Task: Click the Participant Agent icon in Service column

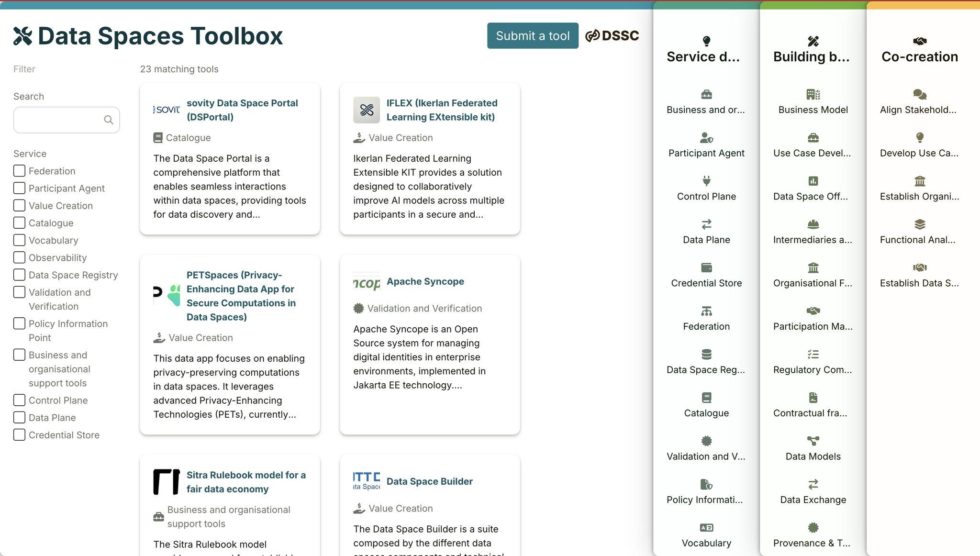Action: coord(706,138)
